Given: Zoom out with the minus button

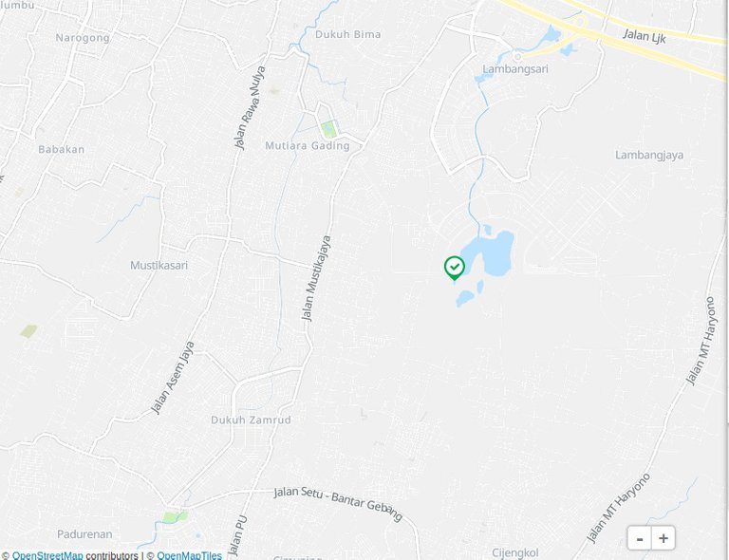Looking at the screenshot, I should pos(640,538).
